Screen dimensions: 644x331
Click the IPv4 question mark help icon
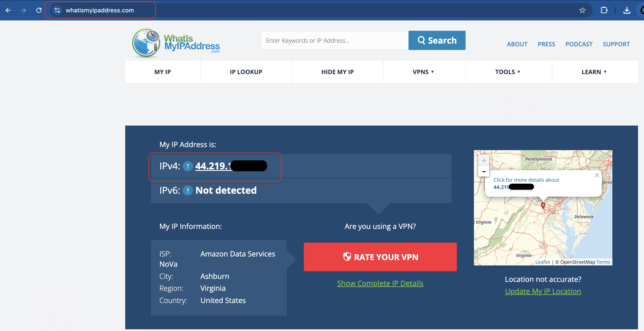188,166
